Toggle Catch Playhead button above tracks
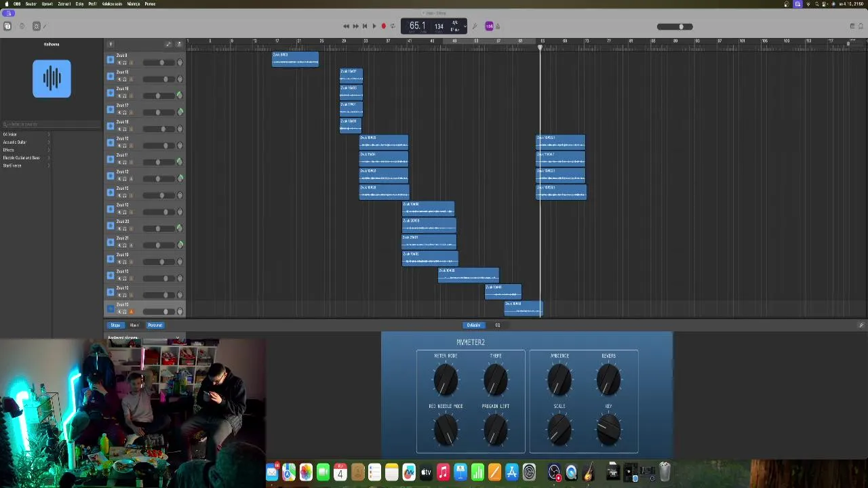 tap(179, 44)
